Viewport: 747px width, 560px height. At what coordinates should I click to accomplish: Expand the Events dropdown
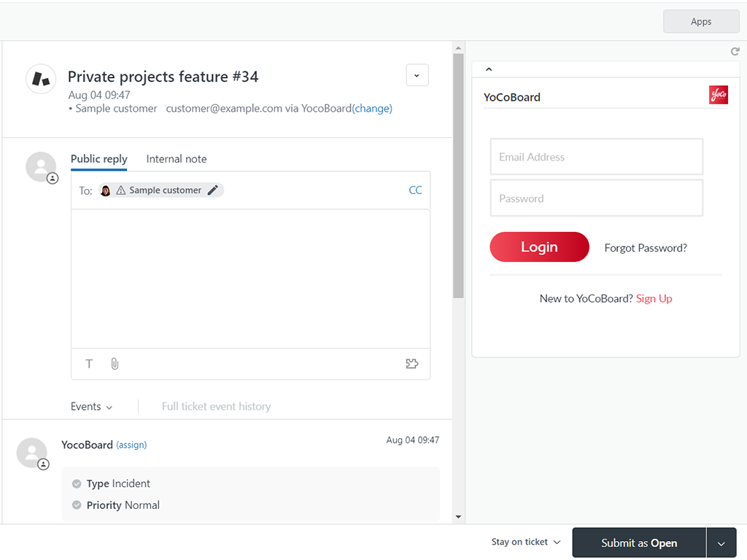point(92,407)
